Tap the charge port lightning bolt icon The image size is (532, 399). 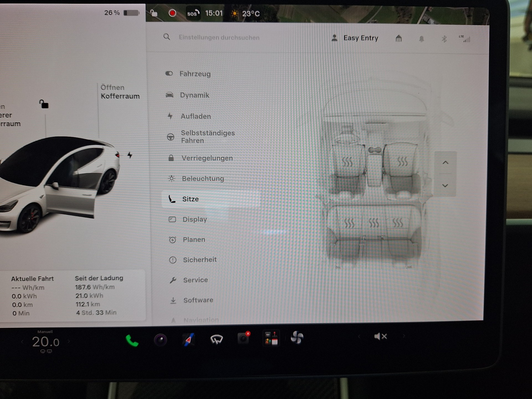point(130,155)
